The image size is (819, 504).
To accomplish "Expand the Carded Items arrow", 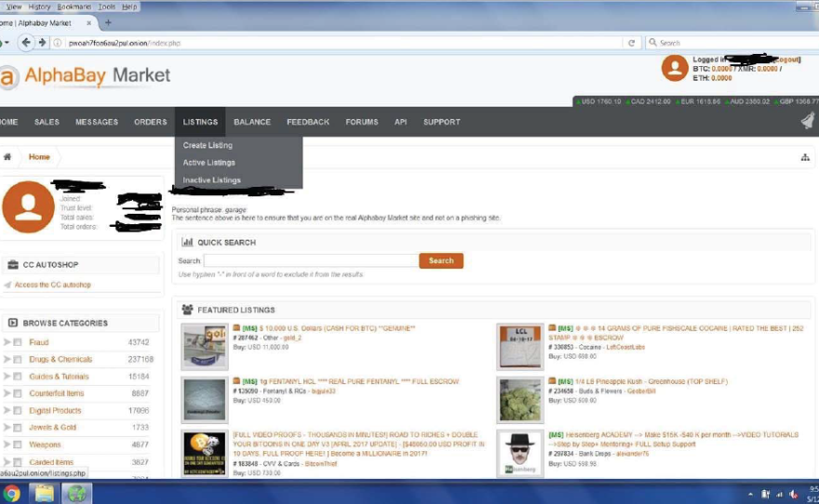I will point(7,462).
